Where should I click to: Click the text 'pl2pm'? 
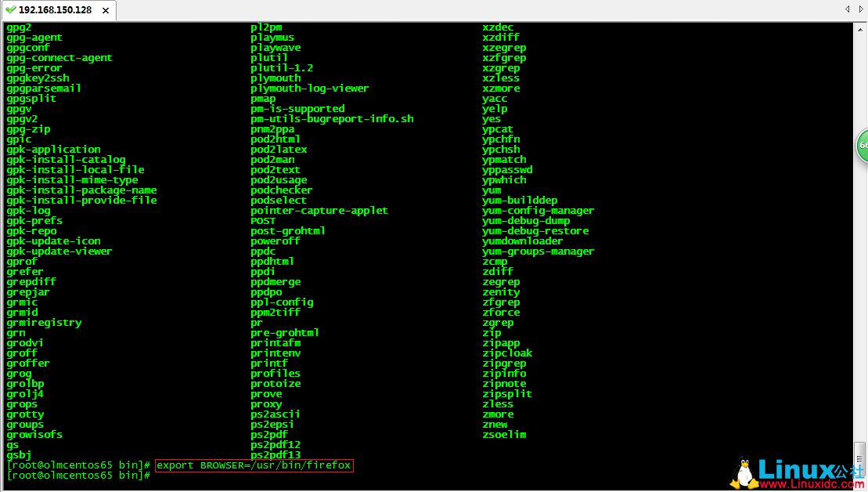coord(266,27)
